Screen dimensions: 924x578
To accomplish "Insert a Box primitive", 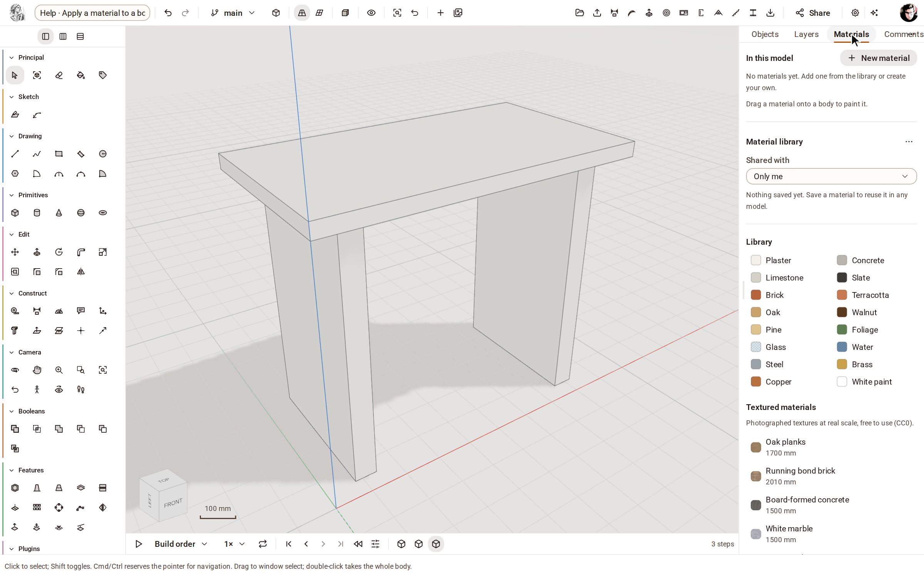I will tap(15, 213).
